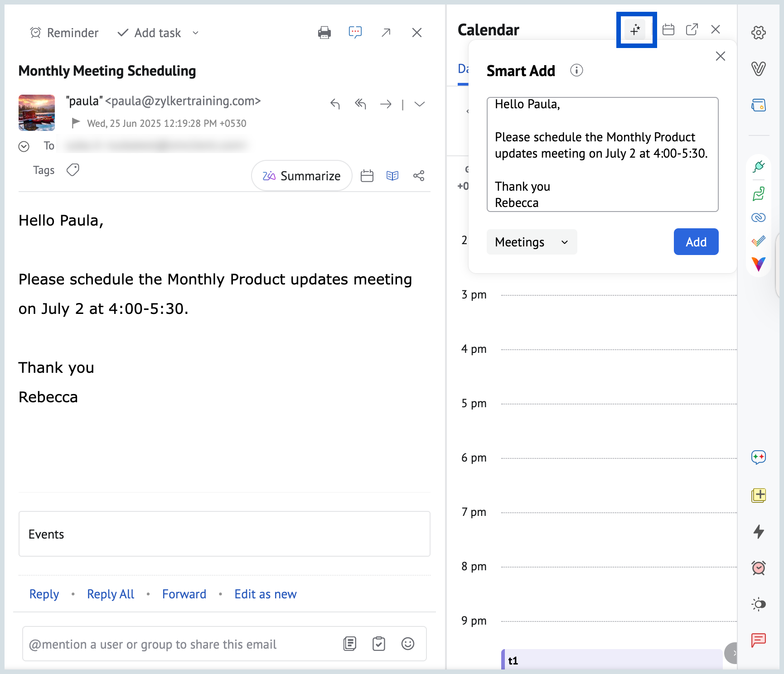Open the settings gear icon

coord(759,33)
